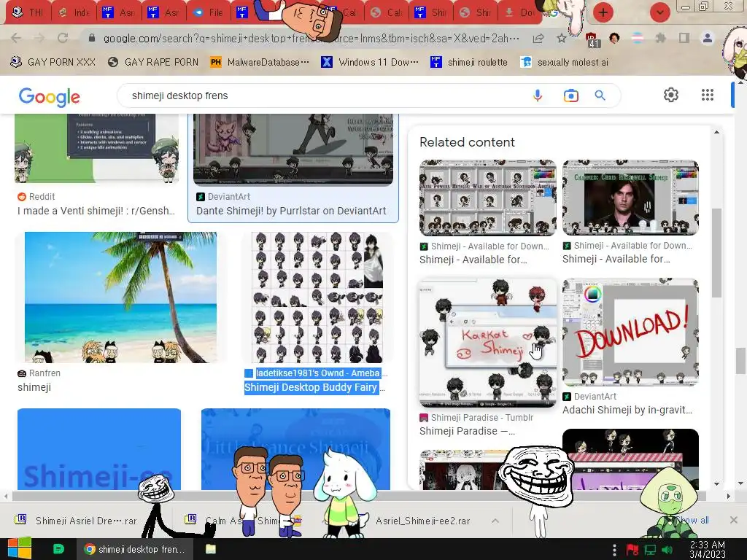Open the Windows Start menu
747x560 pixels.
pyautogui.click(x=19, y=548)
